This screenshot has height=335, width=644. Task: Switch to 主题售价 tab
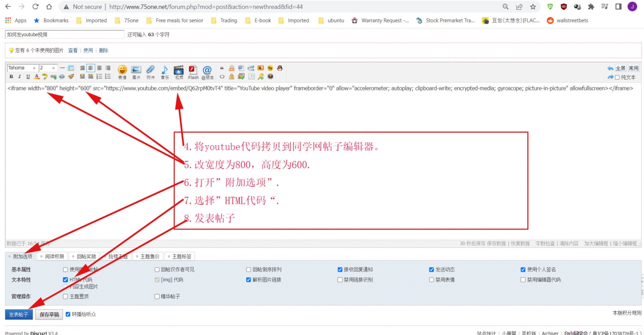(148, 256)
